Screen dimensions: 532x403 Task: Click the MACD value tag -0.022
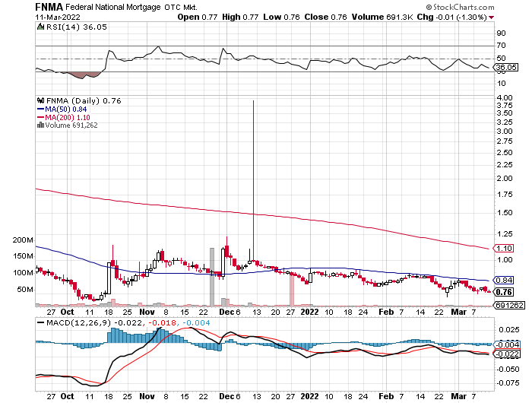[x=507, y=354]
